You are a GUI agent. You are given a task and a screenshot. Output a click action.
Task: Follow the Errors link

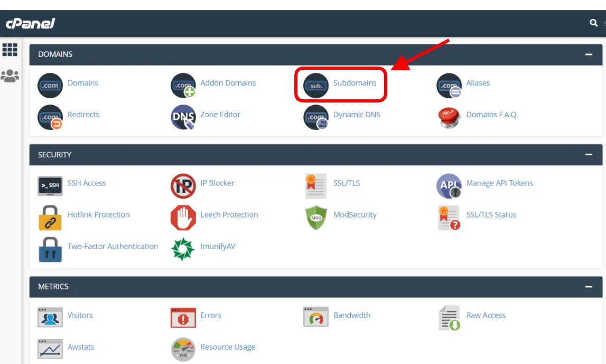(x=211, y=315)
